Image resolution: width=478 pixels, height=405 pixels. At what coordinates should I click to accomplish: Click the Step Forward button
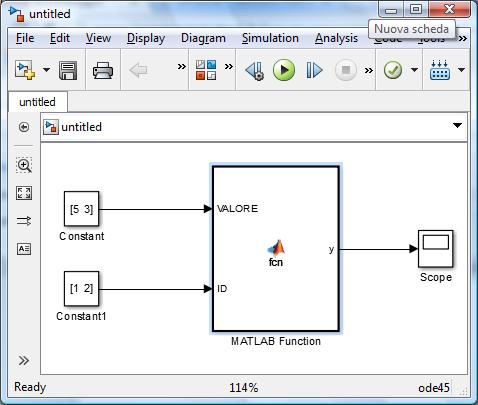click(314, 70)
